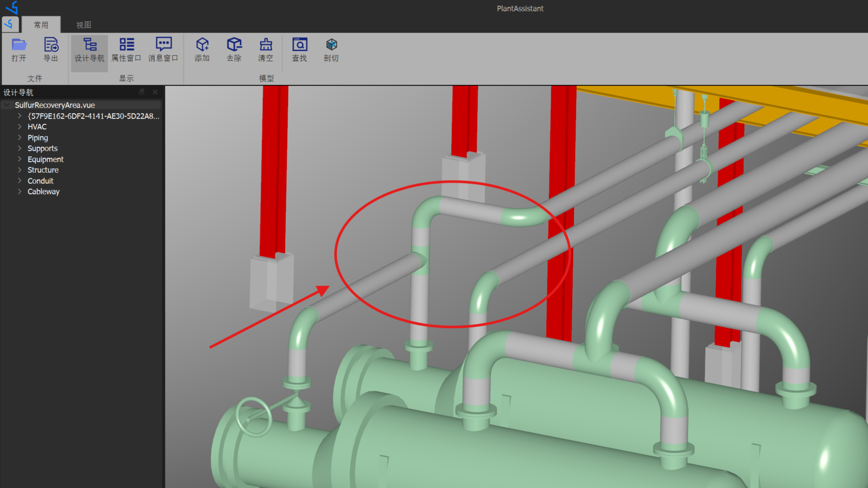Click the application logo menu button
Image resolution: width=868 pixels, height=488 pixels.
click(x=10, y=24)
